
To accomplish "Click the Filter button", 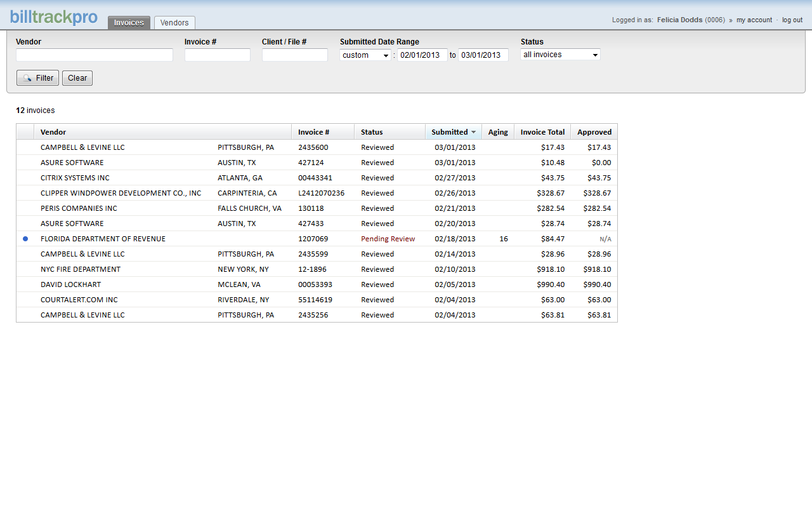I will pyautogui.click(x=37, y=78).
